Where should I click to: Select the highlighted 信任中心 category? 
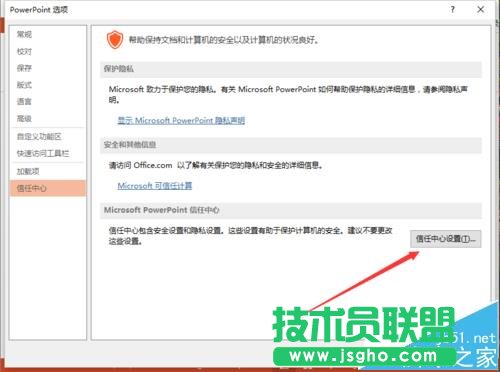(x=48, y=188)
